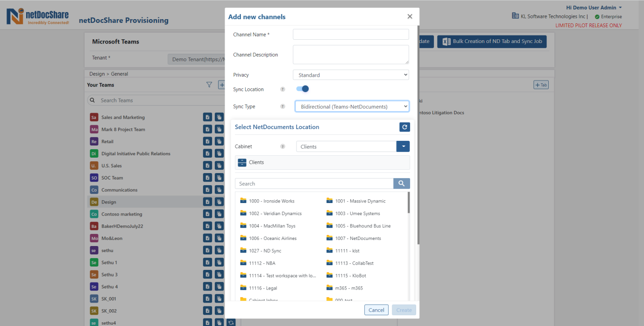Screen dimensions: 644x326
Task: Click the file icon for Mo&Leon team
Action: point(207,238)
